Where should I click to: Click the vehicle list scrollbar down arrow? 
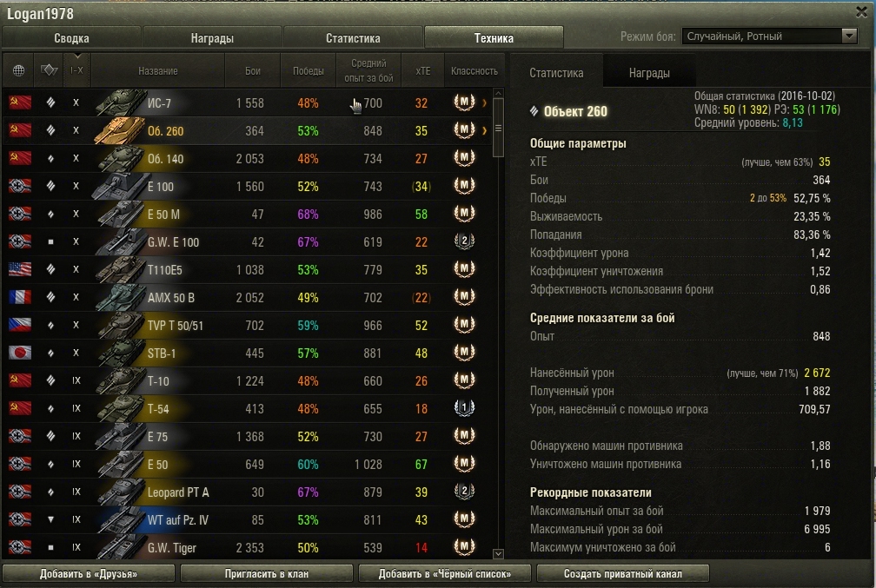click(498, 553)
